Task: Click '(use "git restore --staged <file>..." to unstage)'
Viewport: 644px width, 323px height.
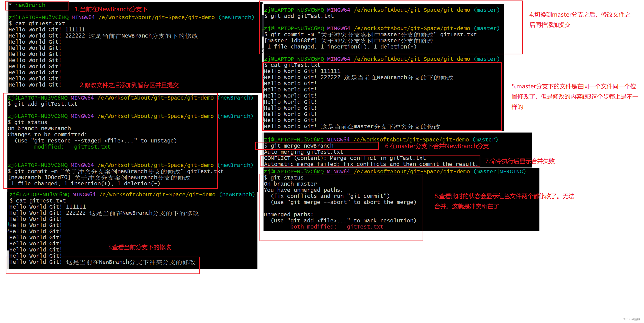Action: pyautogui.click(x=96, y=141)
